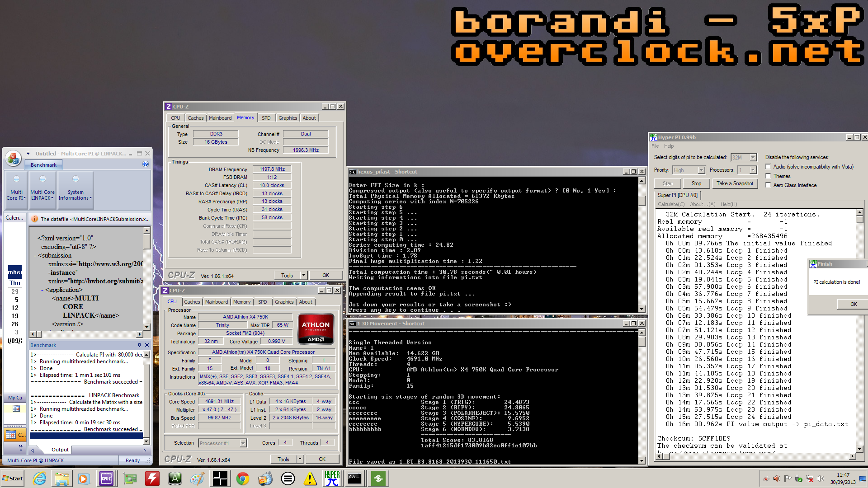Switch to SPD tab in upper CPU-Z window
868x488 pixels.
tap(266, 118)
